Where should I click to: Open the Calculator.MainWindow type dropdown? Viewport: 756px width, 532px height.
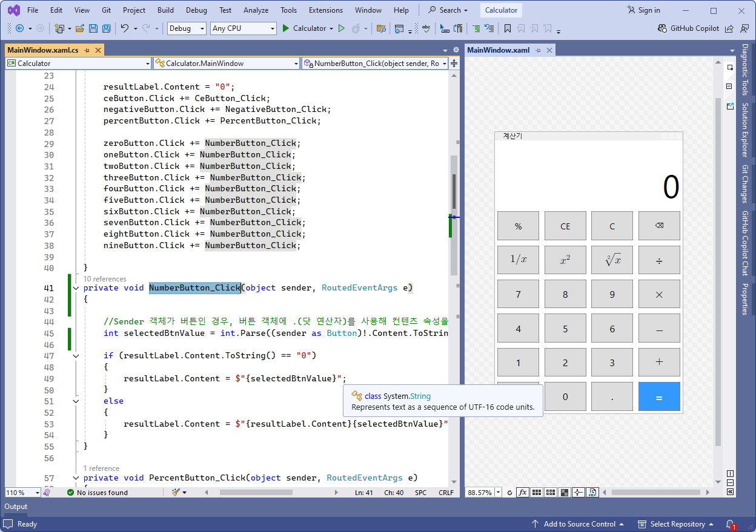[227, 63]
